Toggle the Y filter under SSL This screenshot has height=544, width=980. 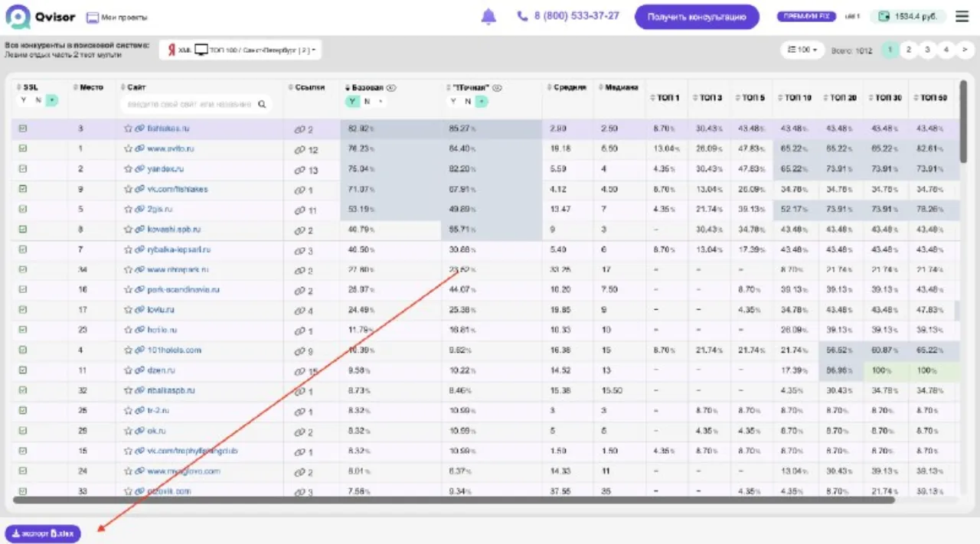[24, 100]
